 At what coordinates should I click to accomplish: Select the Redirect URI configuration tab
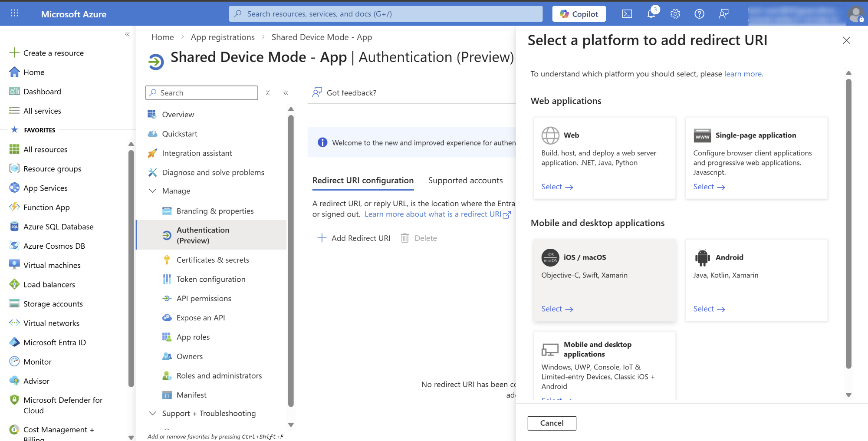363,181
